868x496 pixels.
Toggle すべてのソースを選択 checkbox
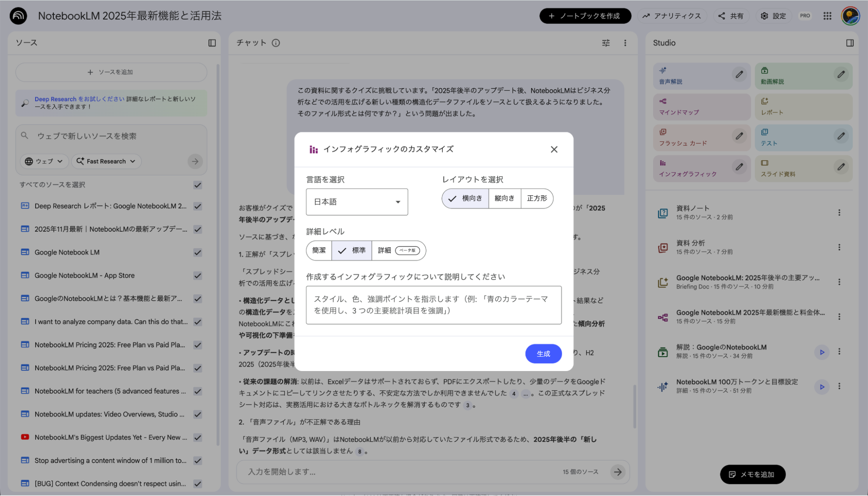(198, 185)
